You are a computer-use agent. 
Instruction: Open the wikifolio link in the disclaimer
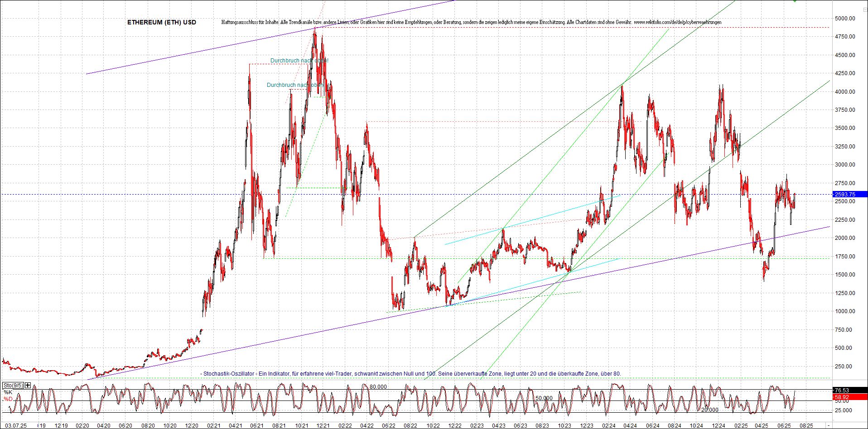(x=678, y=22)
